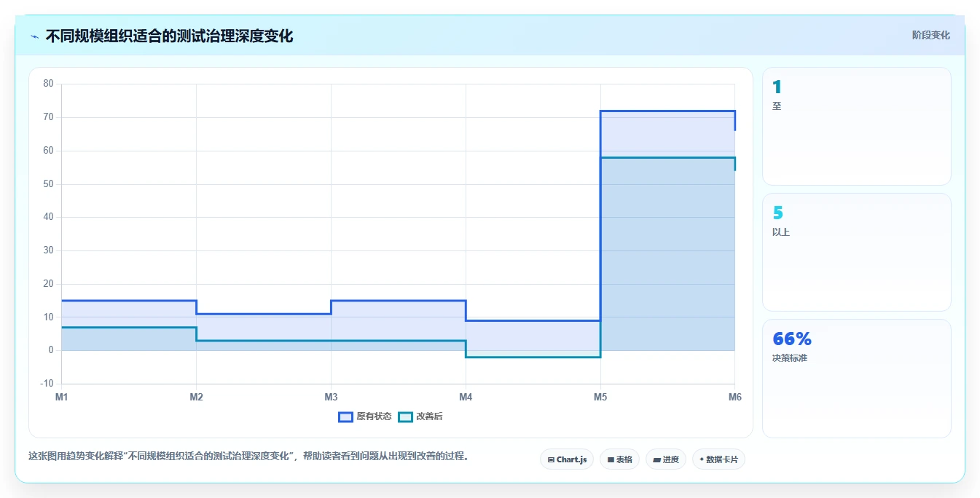980x498 pixels.
Task: Click the 66% value text
Action: pos(792,339)
